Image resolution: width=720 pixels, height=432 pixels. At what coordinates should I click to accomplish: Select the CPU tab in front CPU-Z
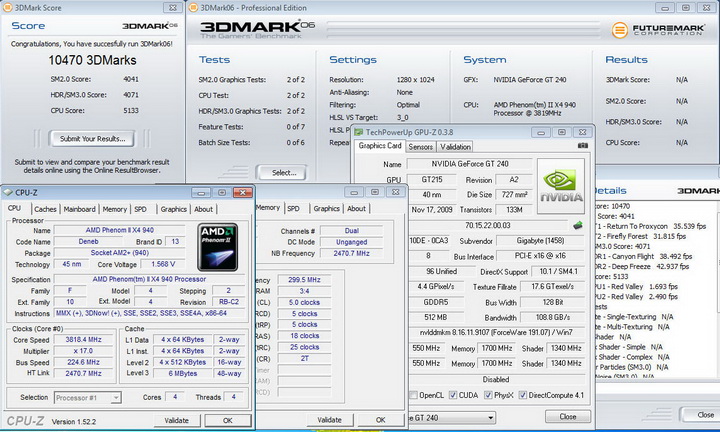point(15,208)
